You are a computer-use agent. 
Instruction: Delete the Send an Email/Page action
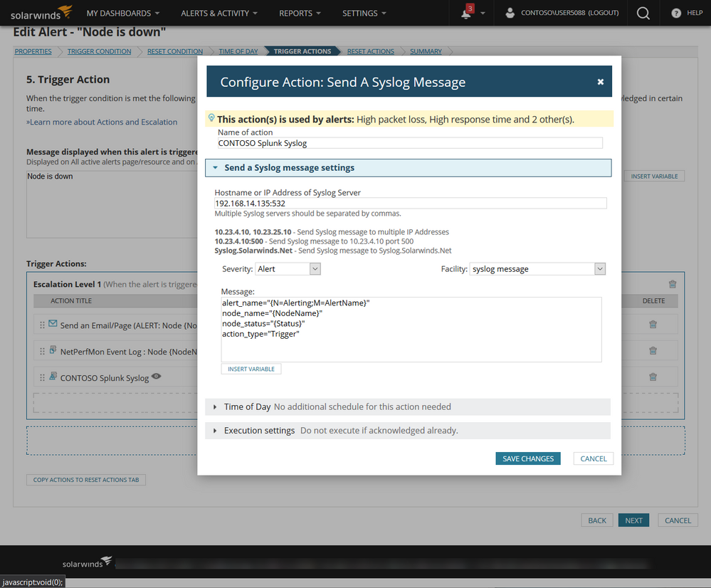pos(653,325)
